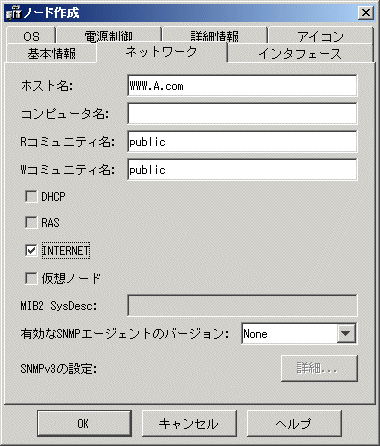Click the Rコミュニティ名 input field
The height and width of the screenshot is (446, 380).
[242, 142]
